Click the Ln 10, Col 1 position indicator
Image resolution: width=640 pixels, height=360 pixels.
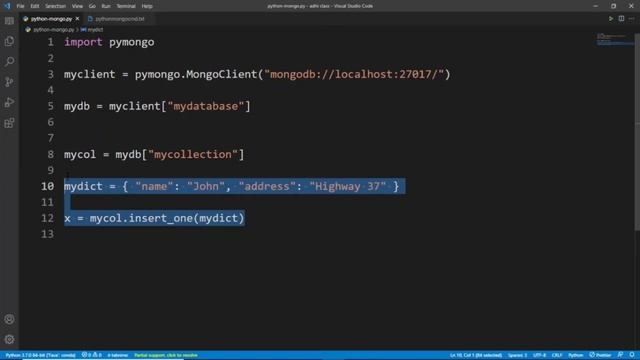coord(476,355)
